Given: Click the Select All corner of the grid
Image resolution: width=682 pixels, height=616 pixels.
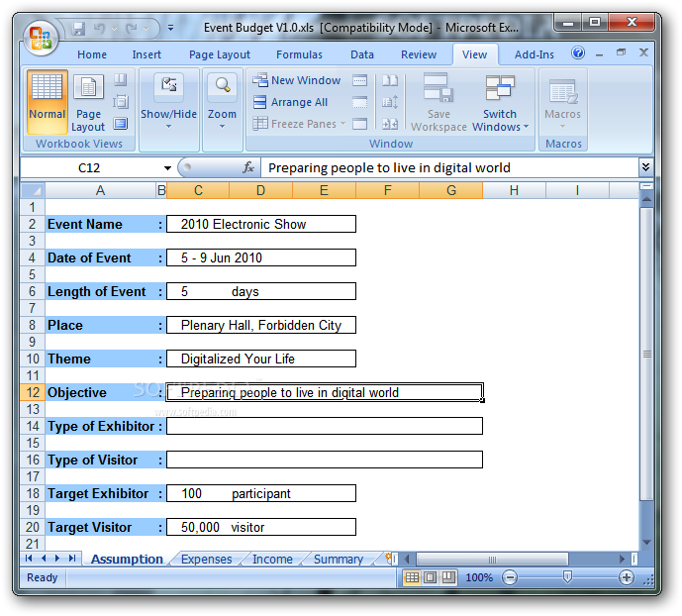Looking at the screenshot, I should (x=33, y=190).
